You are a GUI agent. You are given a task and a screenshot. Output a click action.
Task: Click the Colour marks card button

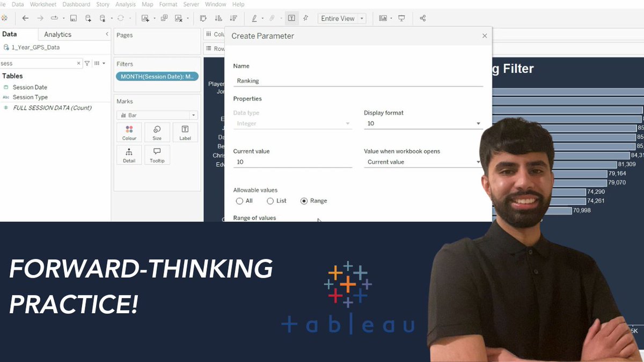pos(129,132)
